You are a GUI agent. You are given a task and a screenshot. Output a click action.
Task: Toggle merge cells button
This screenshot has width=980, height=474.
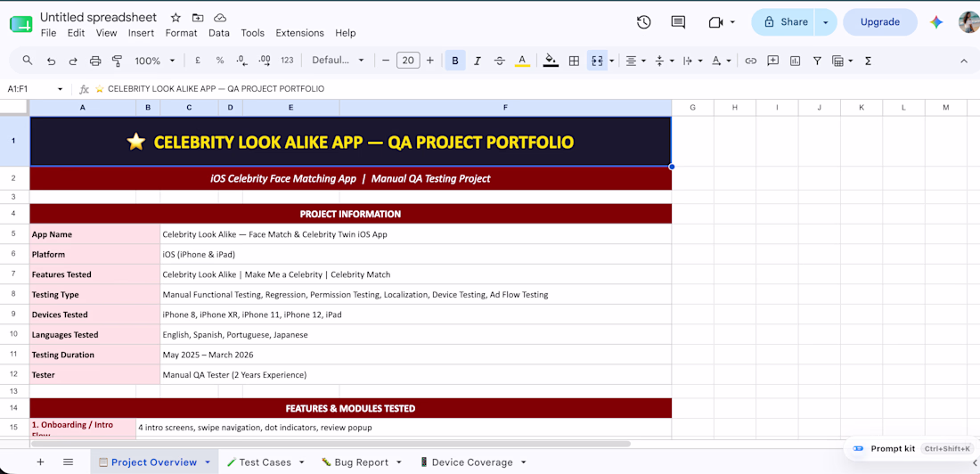597,61
